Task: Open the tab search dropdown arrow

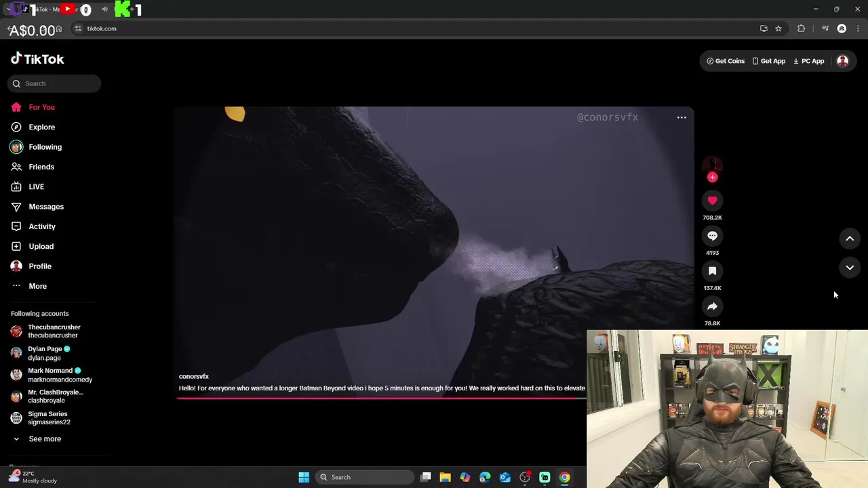Action: (8, 9)
